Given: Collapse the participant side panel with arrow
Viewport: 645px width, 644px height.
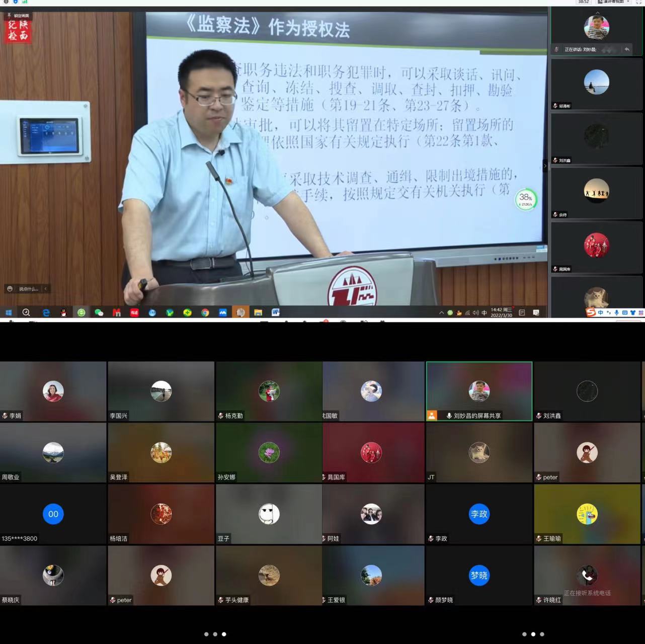Looking at the screenshot, I should pyautogui.click(x=545, y=166).
